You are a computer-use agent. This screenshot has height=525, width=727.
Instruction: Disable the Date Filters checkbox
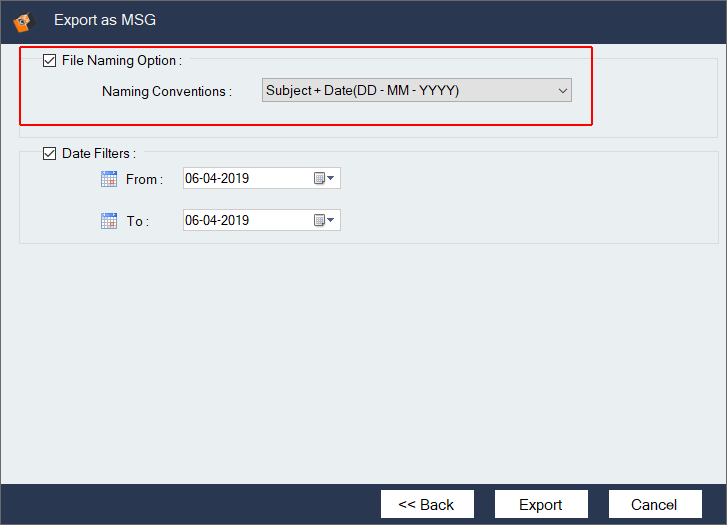[50, 154]
